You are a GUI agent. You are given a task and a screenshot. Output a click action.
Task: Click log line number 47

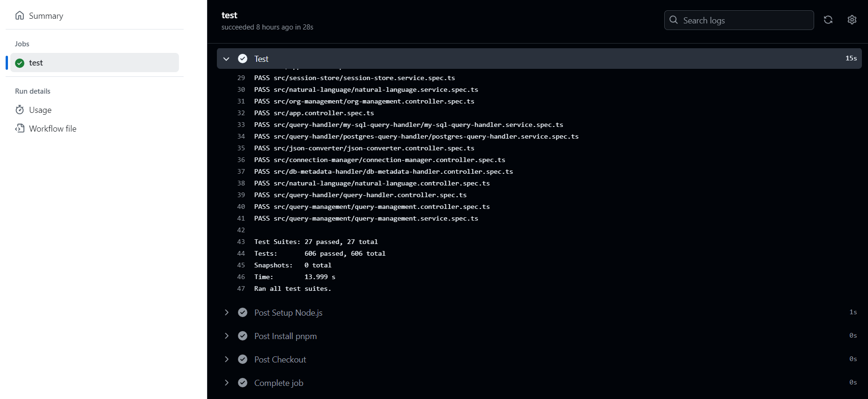point(241,288)
